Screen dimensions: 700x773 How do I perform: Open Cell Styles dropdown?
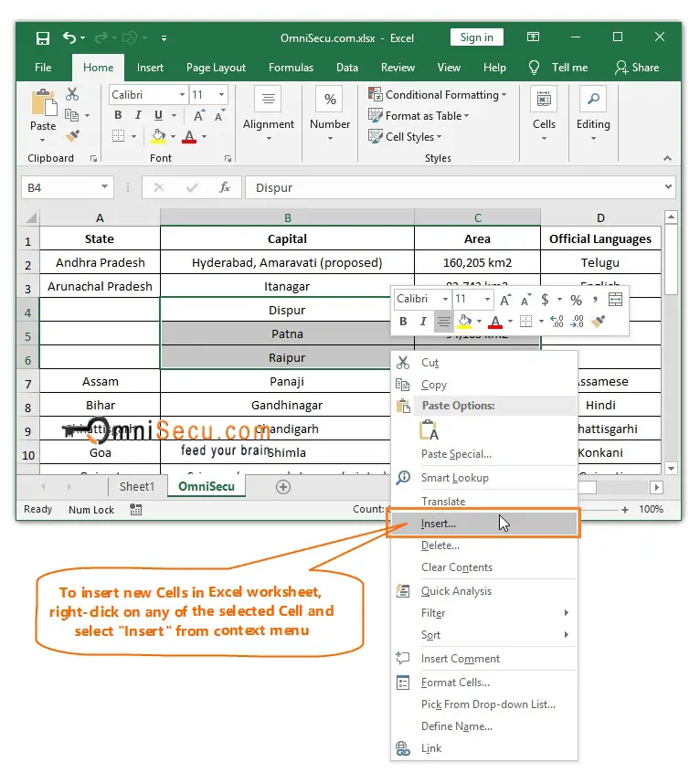point(405,136)
